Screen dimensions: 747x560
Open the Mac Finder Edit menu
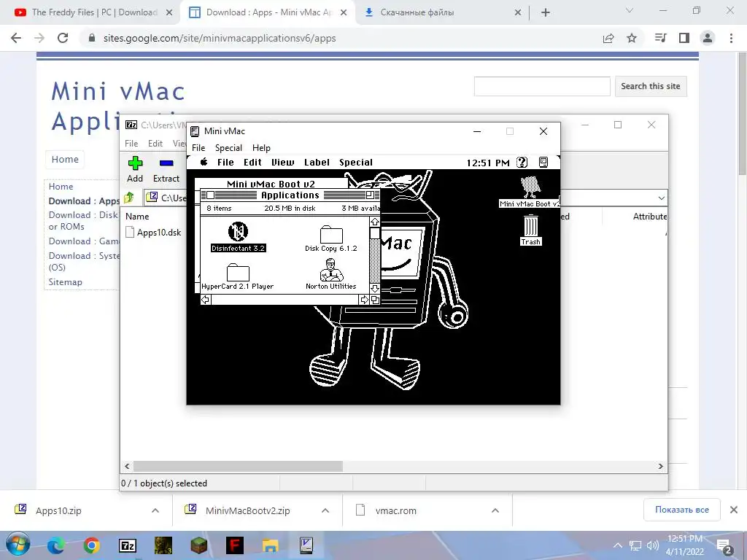tap(252, 163)
